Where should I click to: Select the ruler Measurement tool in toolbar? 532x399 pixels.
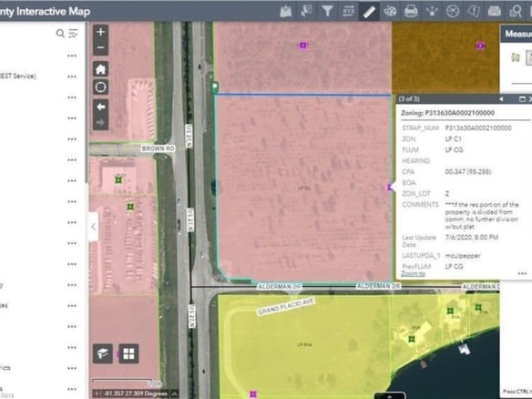[x=369, y=12]
